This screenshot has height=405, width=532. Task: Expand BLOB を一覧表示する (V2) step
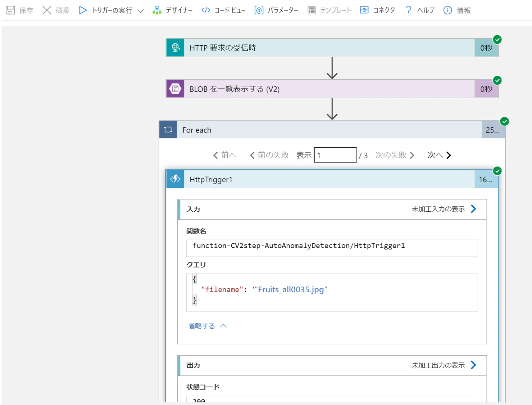point(332,89)
